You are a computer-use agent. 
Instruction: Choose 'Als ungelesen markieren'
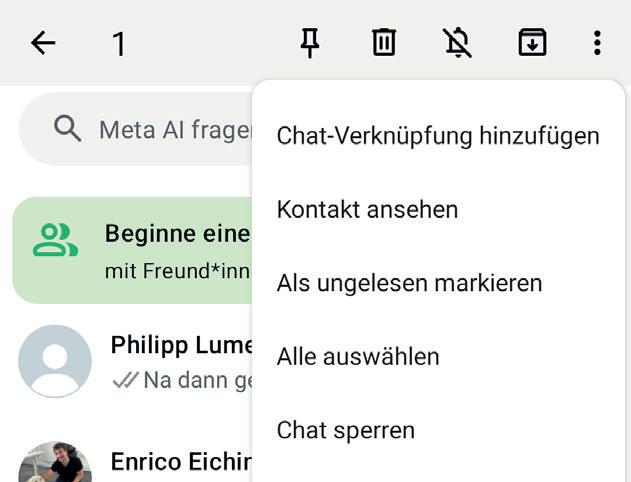tap(409, 283)
